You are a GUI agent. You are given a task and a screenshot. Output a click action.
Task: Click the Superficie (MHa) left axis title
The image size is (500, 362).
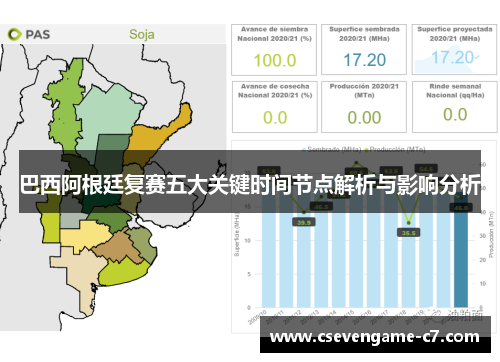[237, 235]
